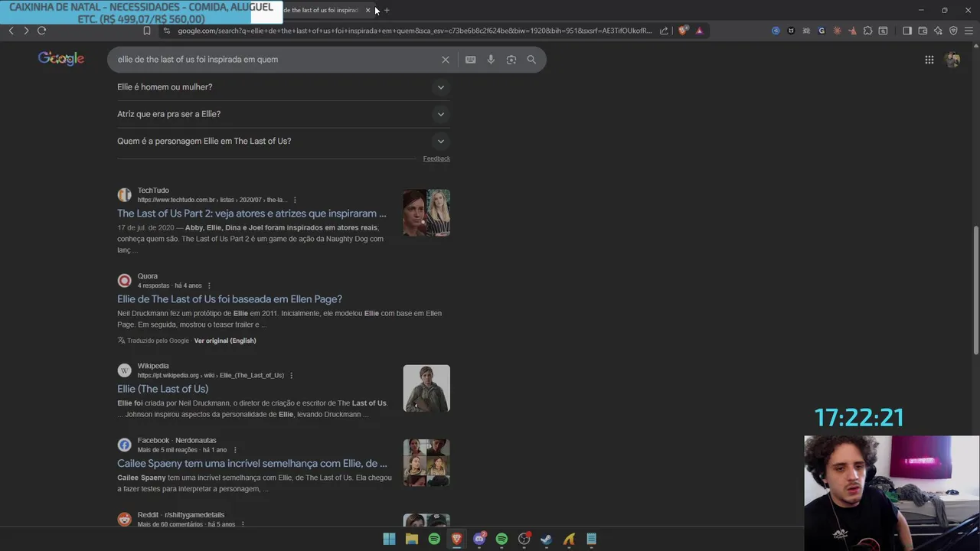Open the Windows Start menu
The width and height of the screenshot is (980, 551).
[x=389, y=539]
